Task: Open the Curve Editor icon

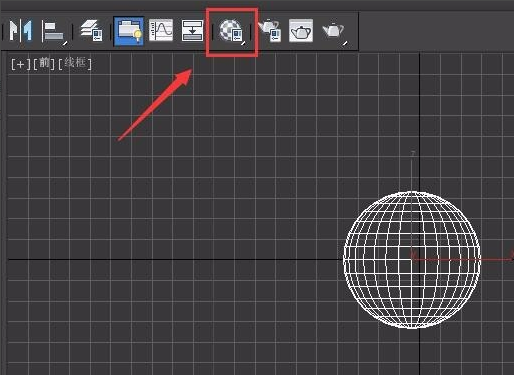Action: coord(161,30)
